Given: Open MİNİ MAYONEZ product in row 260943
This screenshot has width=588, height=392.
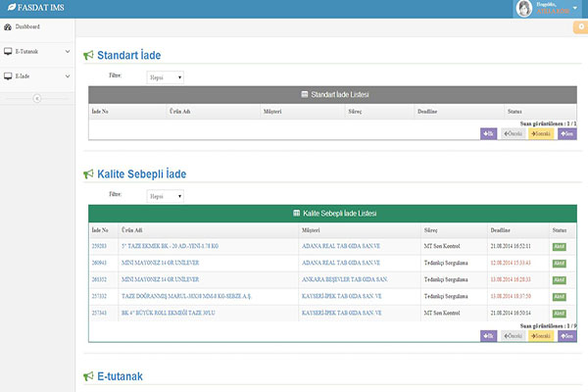Looking at the screenshot, I should point(160,263).
